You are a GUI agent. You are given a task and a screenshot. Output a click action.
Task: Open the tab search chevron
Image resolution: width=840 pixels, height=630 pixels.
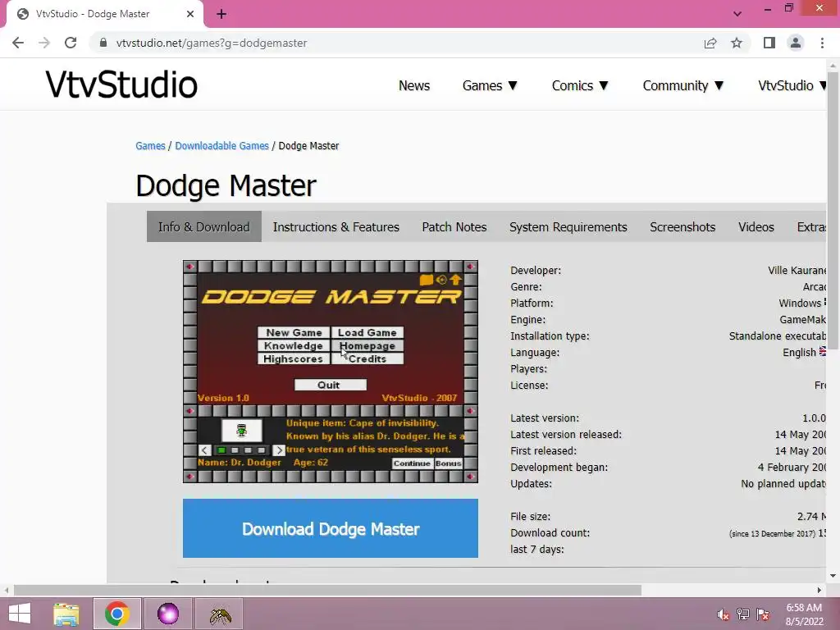(x=737, y=14)
